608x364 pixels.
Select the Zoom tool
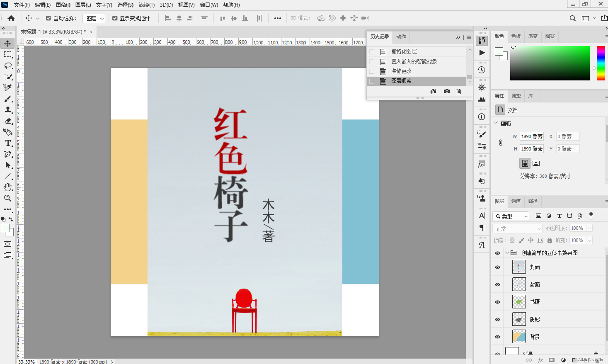pos(7,198)
